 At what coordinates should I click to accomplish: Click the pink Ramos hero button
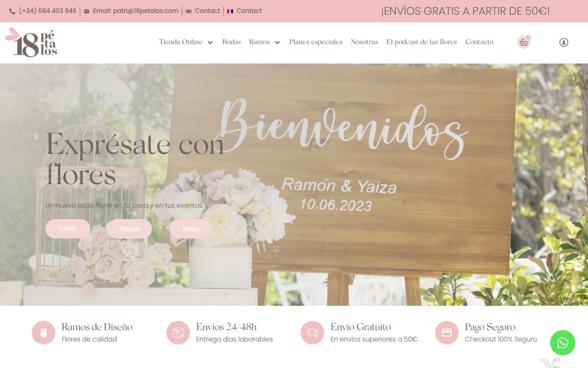130,229
